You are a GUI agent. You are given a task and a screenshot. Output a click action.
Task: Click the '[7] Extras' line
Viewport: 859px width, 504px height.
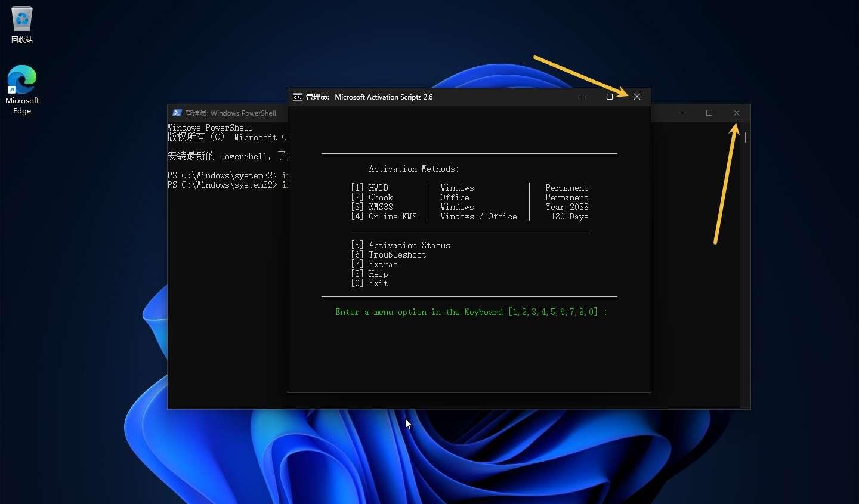374,264
